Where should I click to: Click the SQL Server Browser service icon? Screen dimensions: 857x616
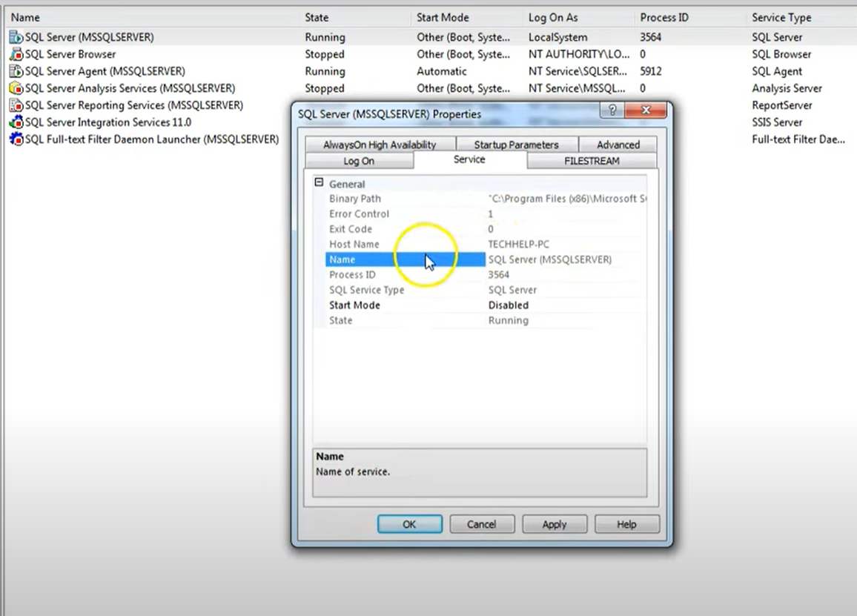[x=16, y=54]
